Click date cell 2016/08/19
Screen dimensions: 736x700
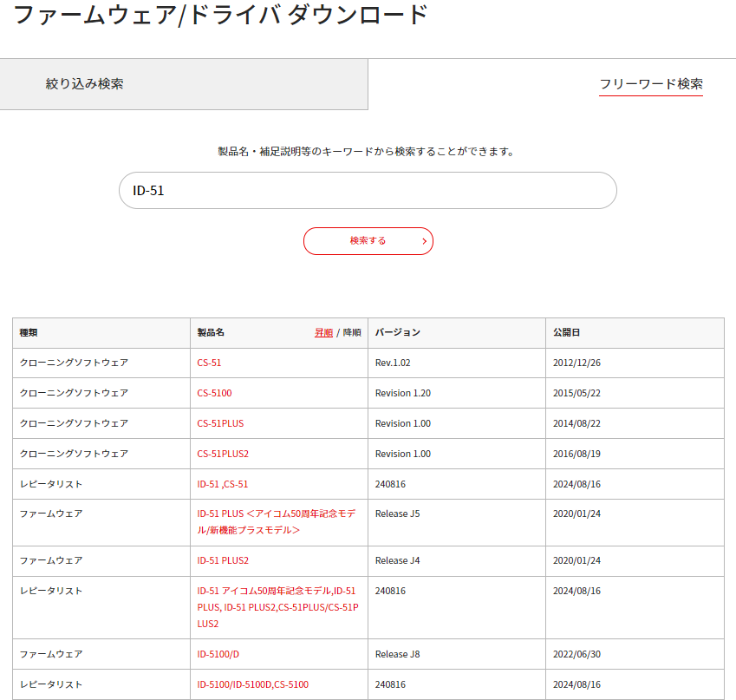tap(576, 454)
